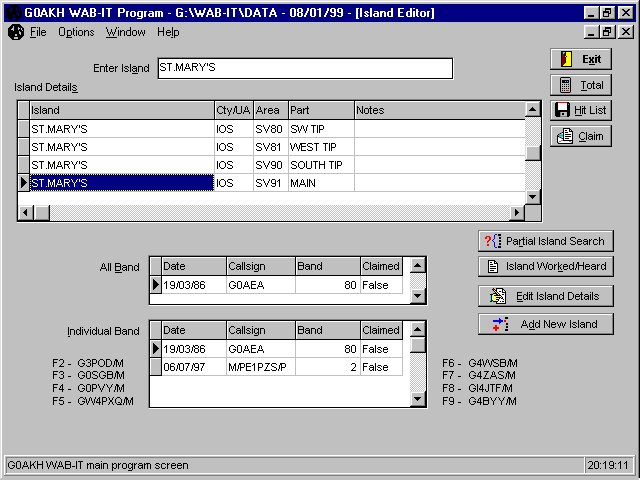
Task: Click the Island Worked/Heard button label
Action: coord(556,267)
